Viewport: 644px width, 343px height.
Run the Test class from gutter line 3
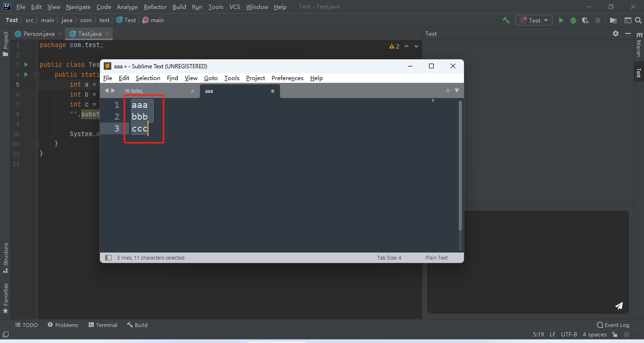[26, 65]
